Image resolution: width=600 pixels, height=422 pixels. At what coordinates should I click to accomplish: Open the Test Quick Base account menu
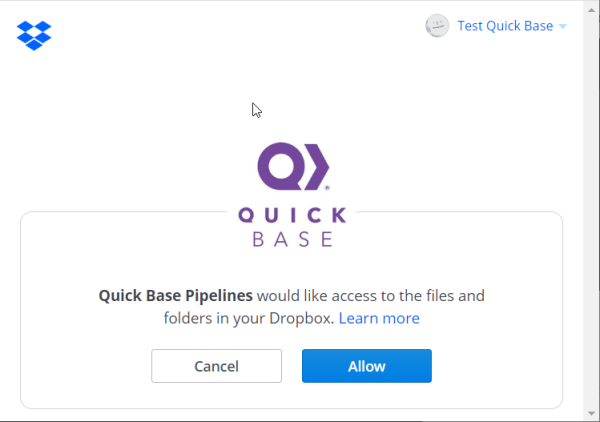coord(505,26)
